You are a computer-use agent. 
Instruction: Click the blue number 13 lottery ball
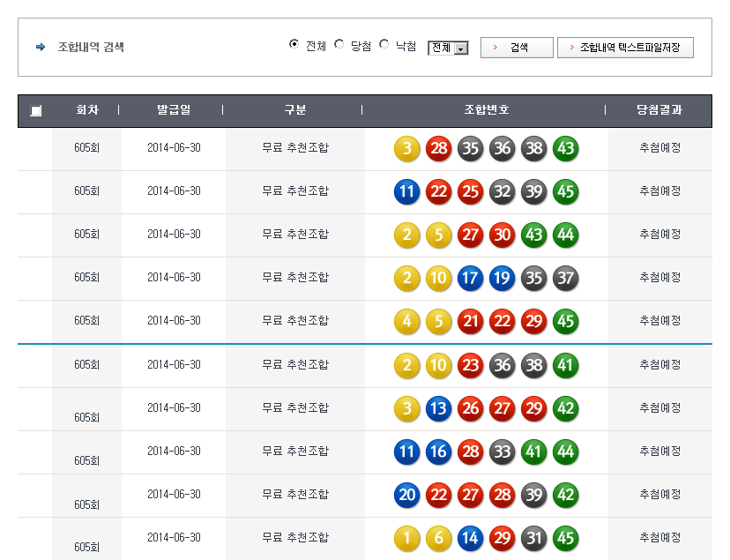[x=438, y=408]
